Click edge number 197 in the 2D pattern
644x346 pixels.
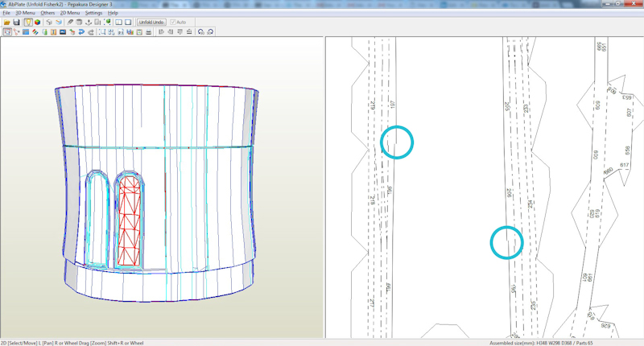pos(392,105)
